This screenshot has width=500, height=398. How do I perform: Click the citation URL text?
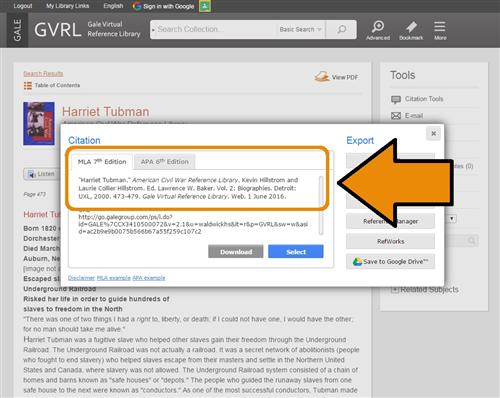[193, 224]
